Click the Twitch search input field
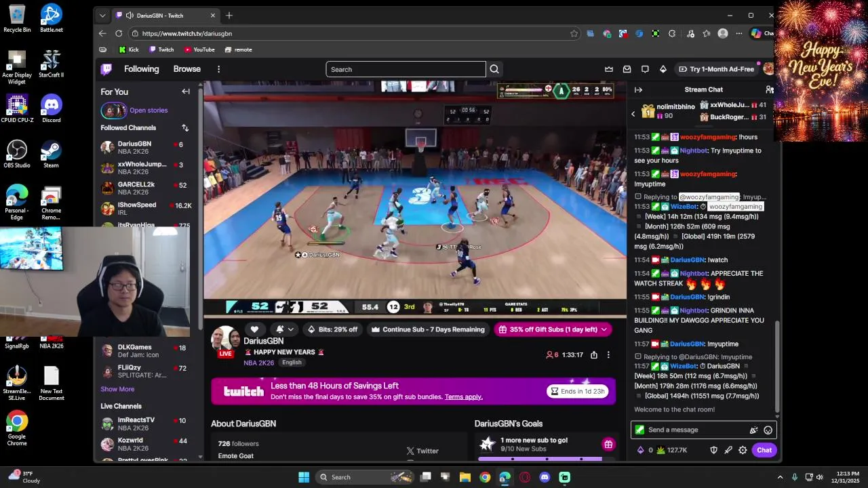868x488 pixels. [x=406, y=69]
